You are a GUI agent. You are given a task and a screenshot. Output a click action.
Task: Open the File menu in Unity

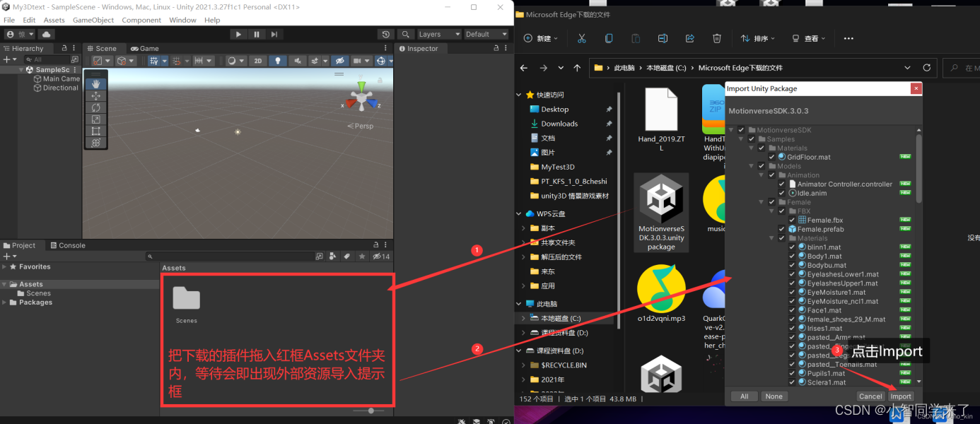pos(9,20)
